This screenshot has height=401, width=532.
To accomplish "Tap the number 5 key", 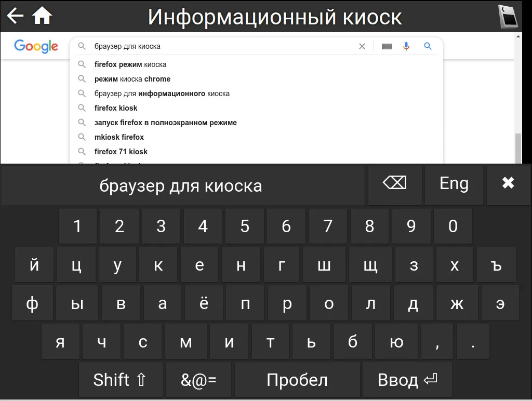I will click(x=245, y=226).
